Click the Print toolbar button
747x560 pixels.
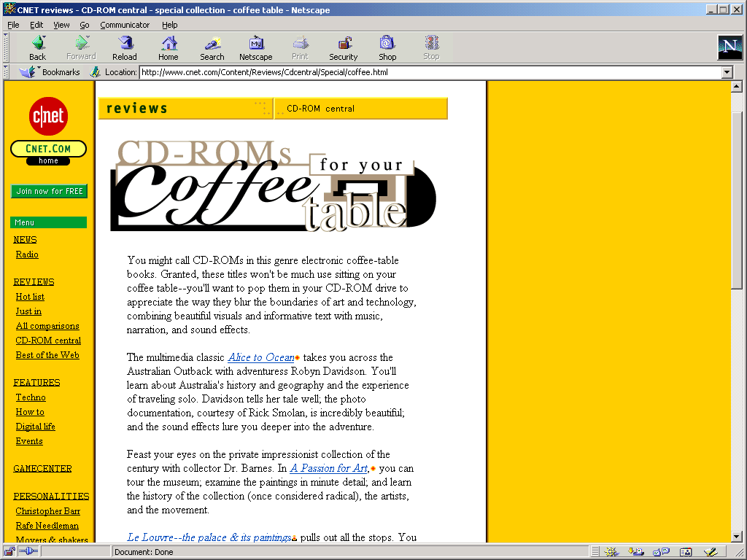point(300,48)
